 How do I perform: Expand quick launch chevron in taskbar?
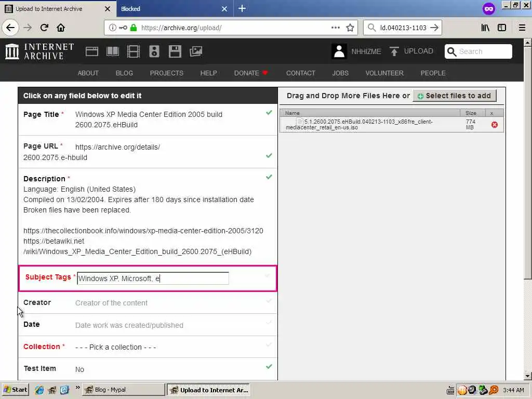point(78,388)
